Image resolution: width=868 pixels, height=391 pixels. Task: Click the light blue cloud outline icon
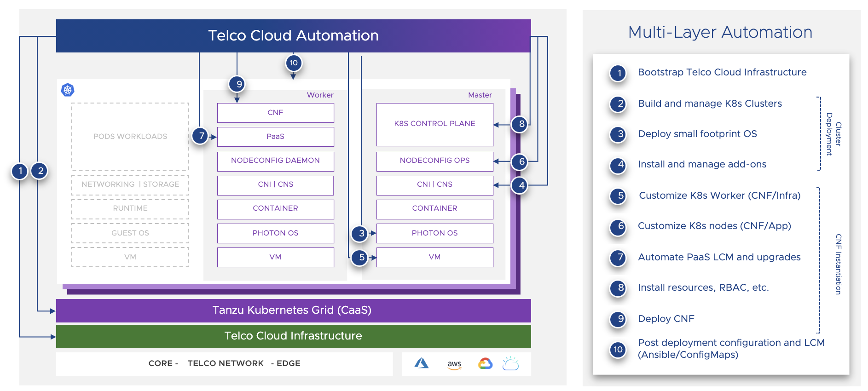(x=510, y=363)
